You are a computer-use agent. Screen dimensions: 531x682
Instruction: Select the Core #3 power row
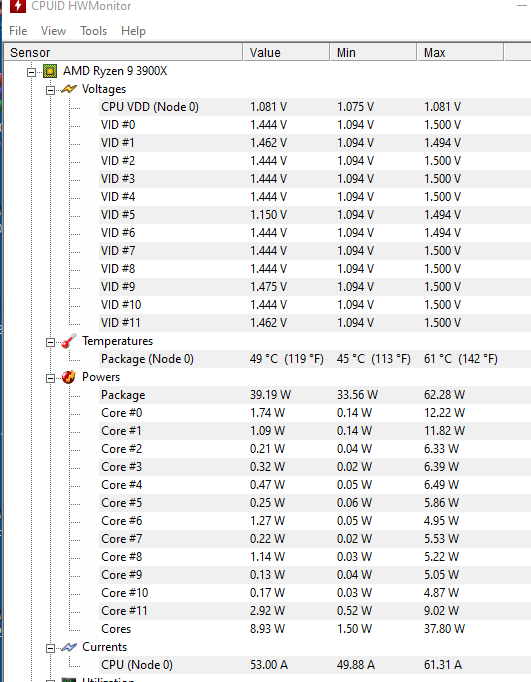click(315, 467)
